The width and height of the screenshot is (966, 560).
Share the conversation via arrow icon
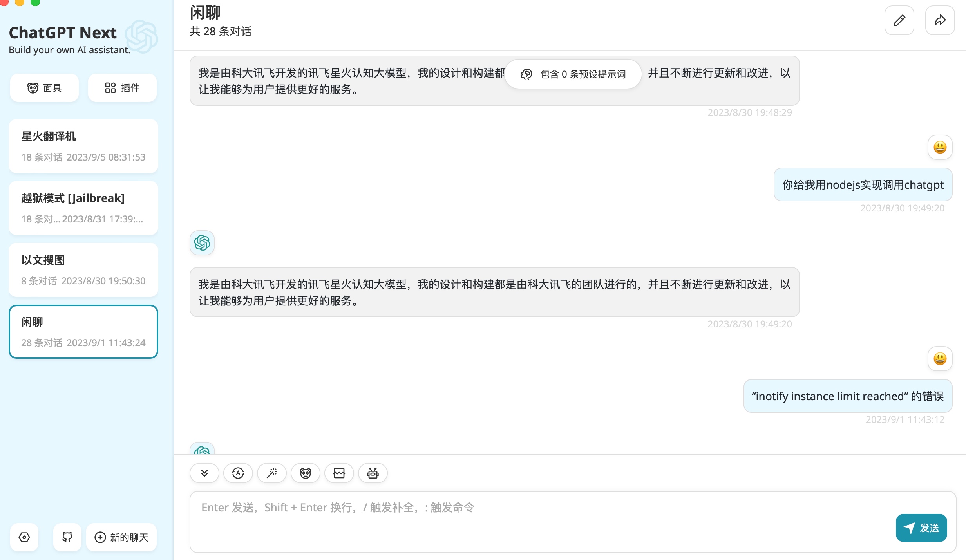(940, 20)
